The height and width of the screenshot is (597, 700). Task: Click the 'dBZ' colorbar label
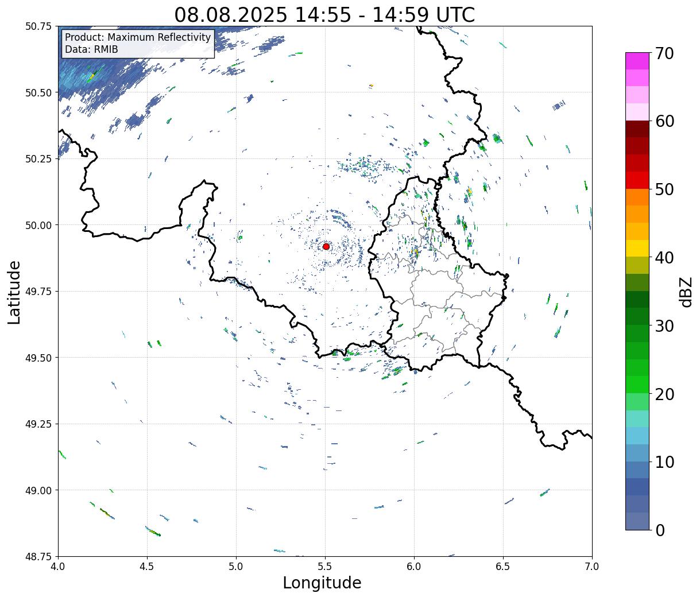coord(686,291)
